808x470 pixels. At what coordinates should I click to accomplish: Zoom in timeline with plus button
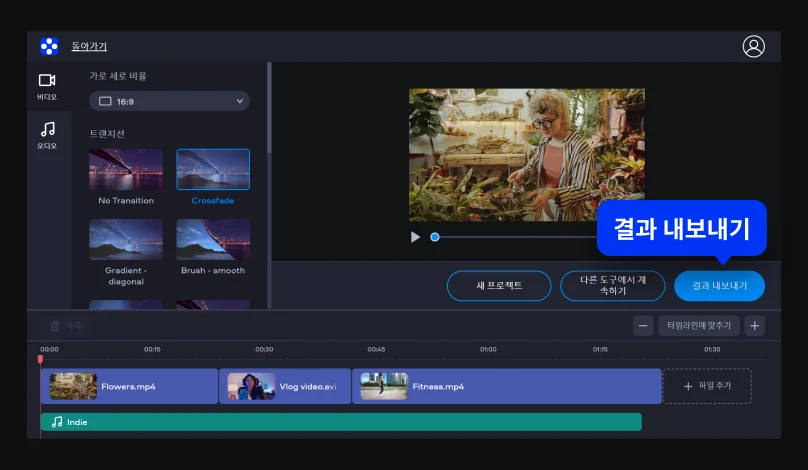pos(754,326)
